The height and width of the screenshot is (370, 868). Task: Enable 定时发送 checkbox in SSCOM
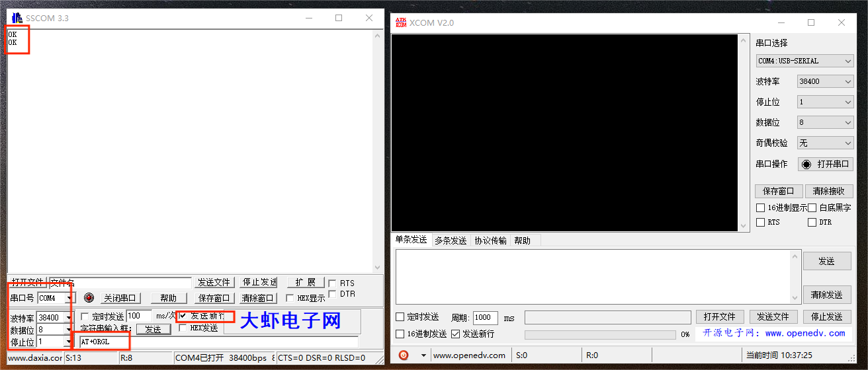[85, 316]
